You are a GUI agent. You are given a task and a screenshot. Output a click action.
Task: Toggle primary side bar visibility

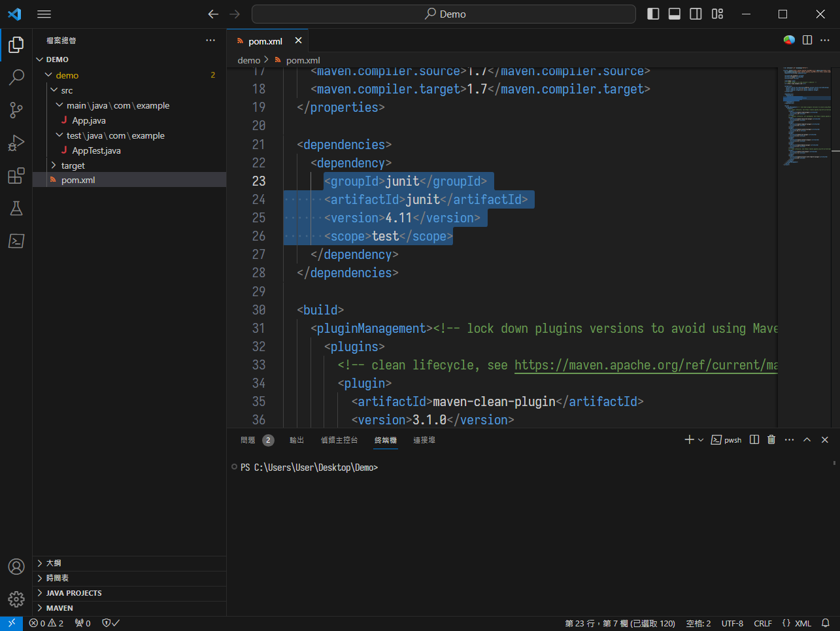tap(653, 14)
